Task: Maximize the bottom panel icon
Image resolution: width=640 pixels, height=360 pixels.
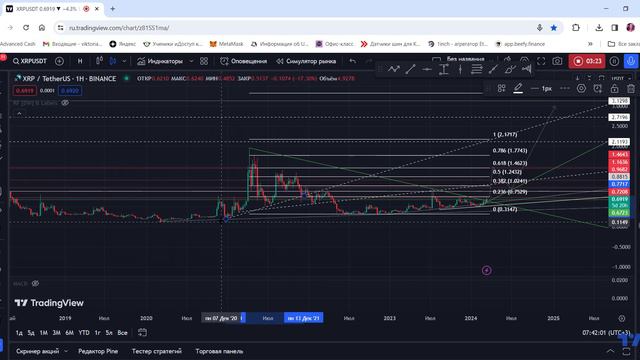Action: pos(627,351)
